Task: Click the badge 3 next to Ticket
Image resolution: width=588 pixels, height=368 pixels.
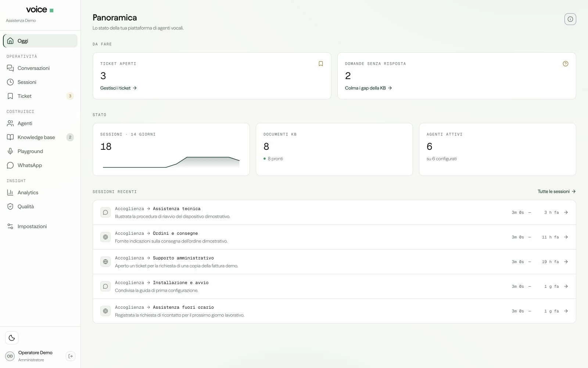Action: tap(70, 96)
